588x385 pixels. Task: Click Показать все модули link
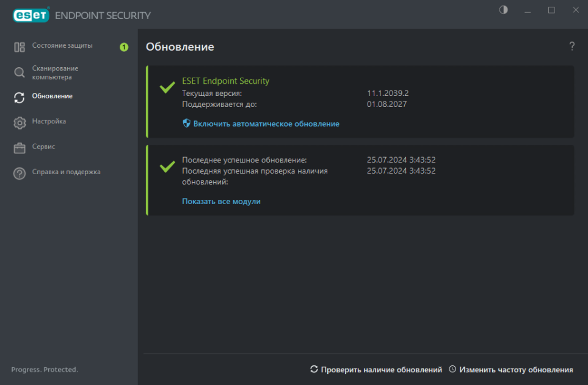pyautogui.click(x=221, y=202)
